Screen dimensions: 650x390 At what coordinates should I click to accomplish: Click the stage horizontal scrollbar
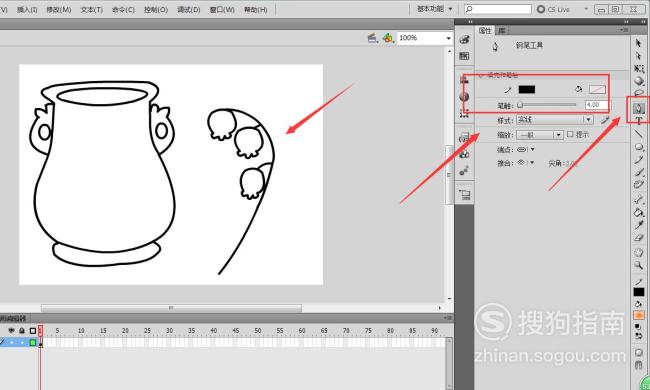pyautogui.click(x=171, y=308)
